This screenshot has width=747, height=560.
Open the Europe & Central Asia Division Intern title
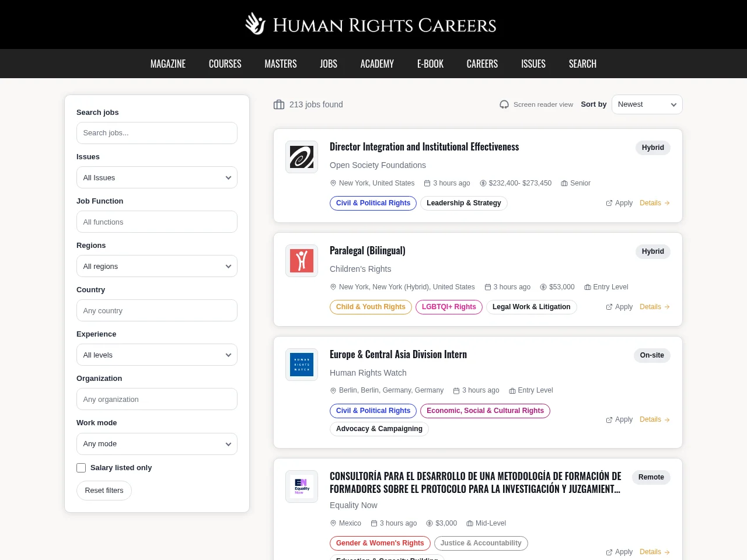click(x=398, y=355)
